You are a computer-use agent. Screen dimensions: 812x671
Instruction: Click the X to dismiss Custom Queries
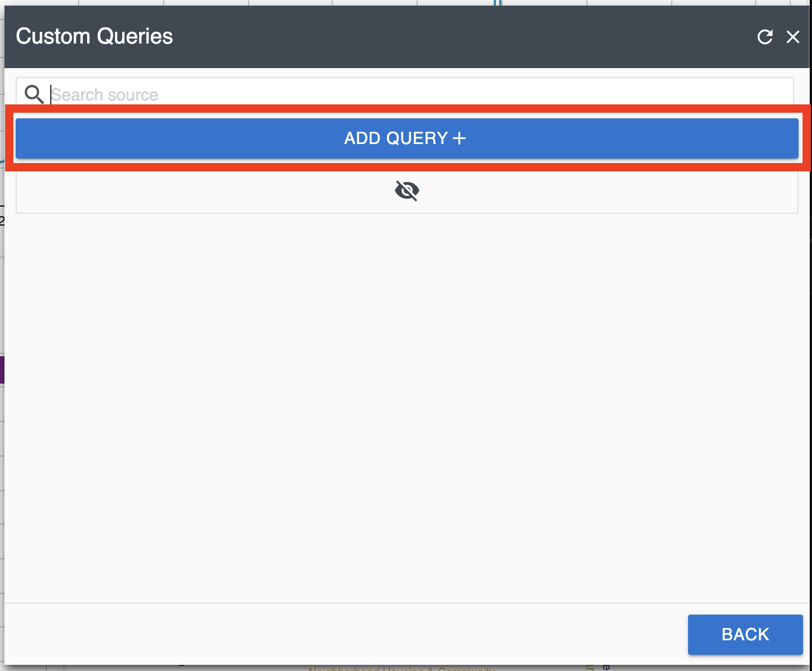tap(793, 37)
